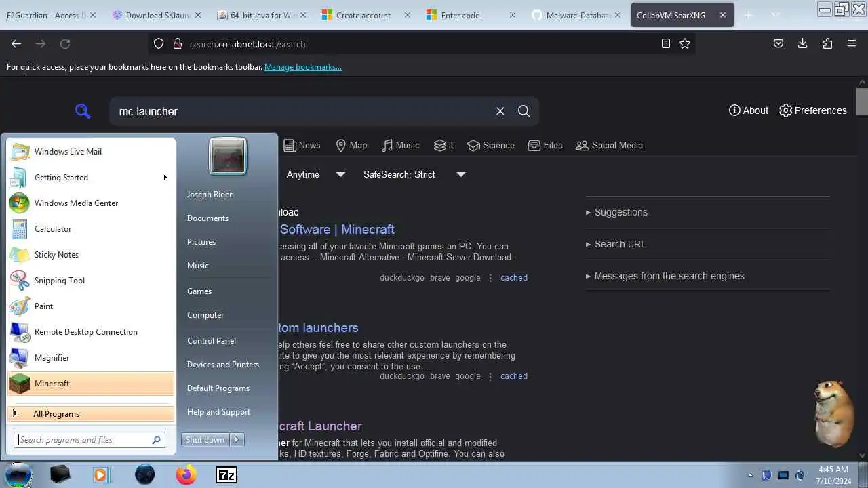Open Devices and Printers
868x488 pixels.
click(x=223, y=365)
